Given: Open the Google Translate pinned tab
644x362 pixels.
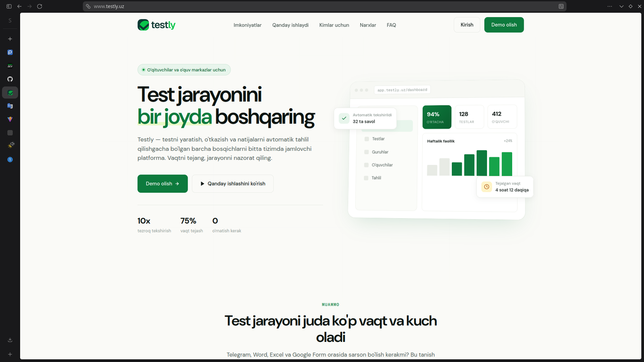Looking at the screenshot, I should 10,106.
